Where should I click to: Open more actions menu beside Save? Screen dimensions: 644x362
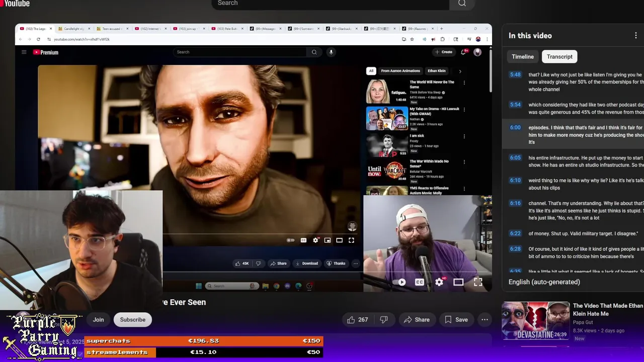[485, 320]
